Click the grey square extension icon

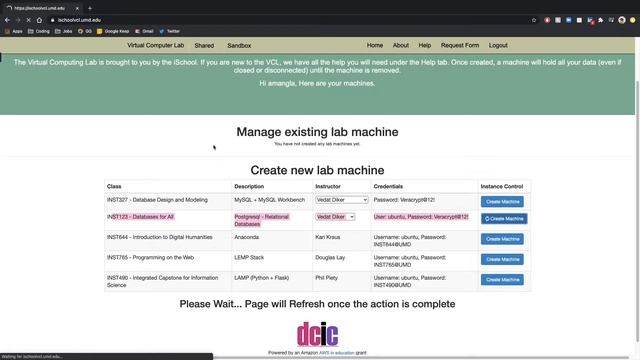(558, 20)
